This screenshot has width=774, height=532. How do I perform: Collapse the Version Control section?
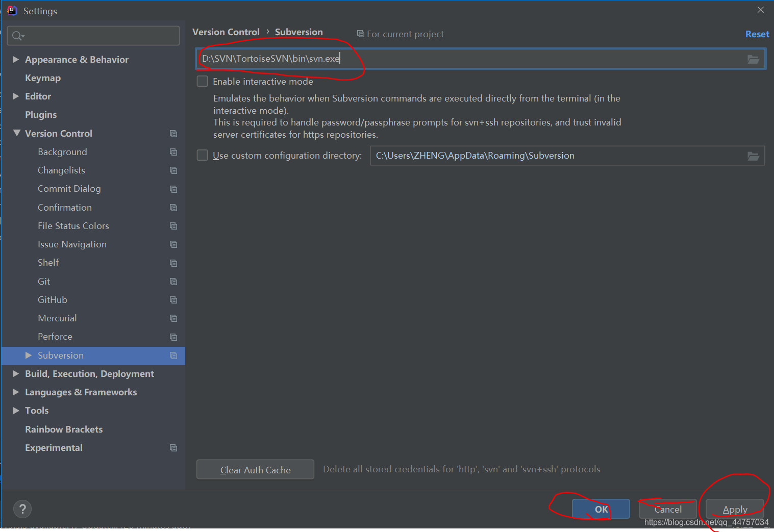[x=16, y=133]
